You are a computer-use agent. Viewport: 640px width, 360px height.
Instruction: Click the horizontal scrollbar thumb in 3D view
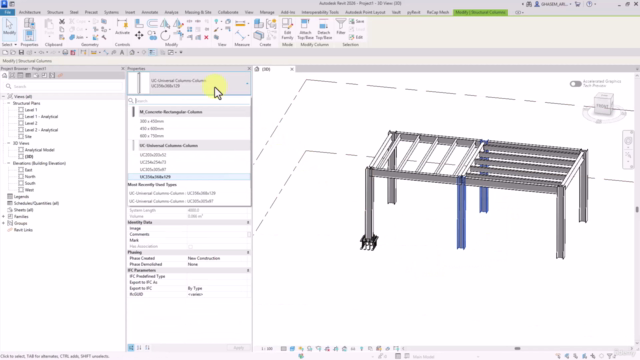[517, 349]
